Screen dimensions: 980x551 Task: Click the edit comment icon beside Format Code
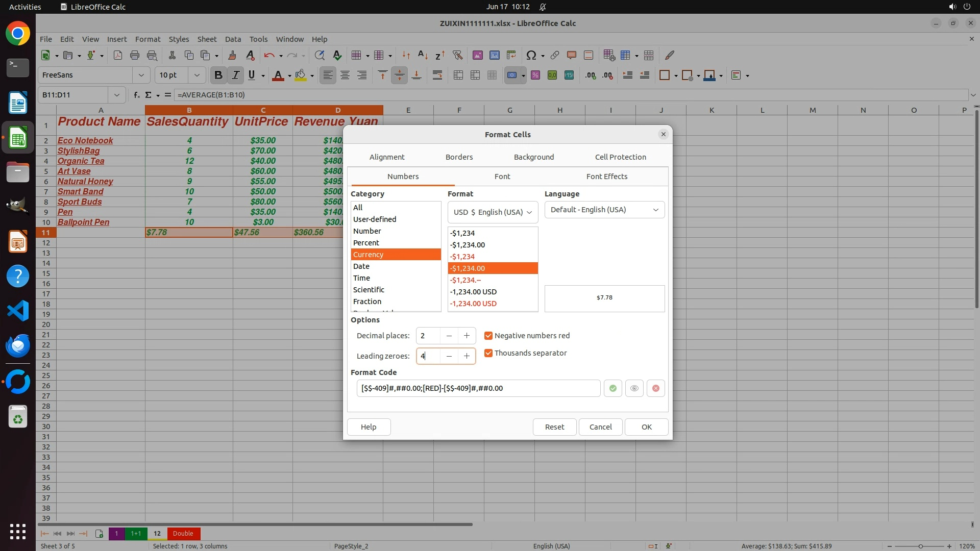click(634, 388)
